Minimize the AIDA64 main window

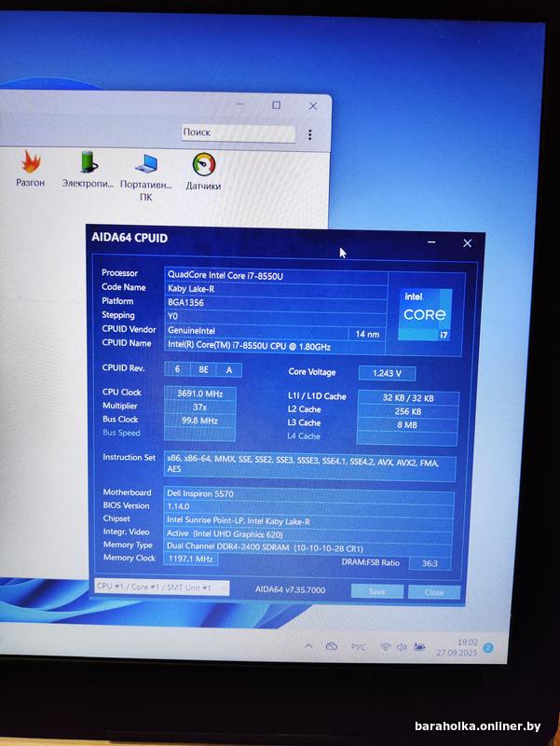coord(240,104)
